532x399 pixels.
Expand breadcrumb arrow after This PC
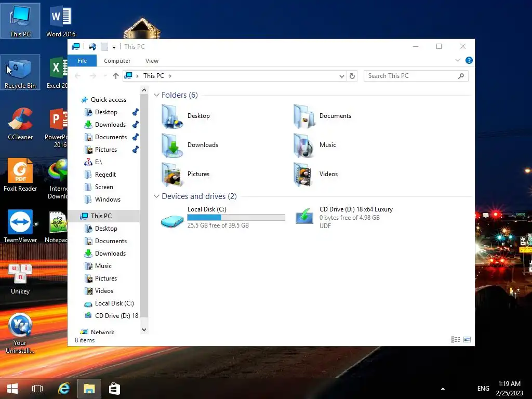(x=170, y=76)
